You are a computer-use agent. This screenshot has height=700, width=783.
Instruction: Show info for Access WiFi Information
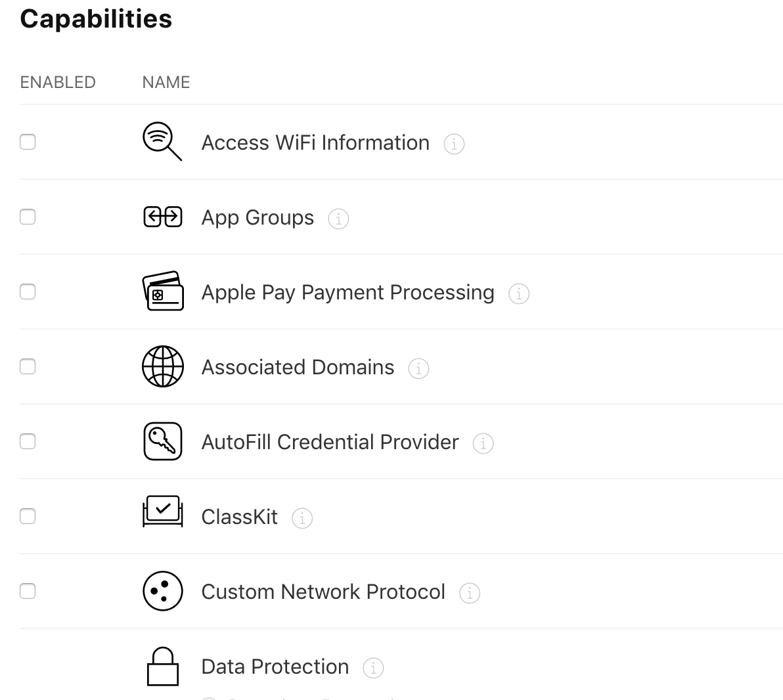[454, 144]
